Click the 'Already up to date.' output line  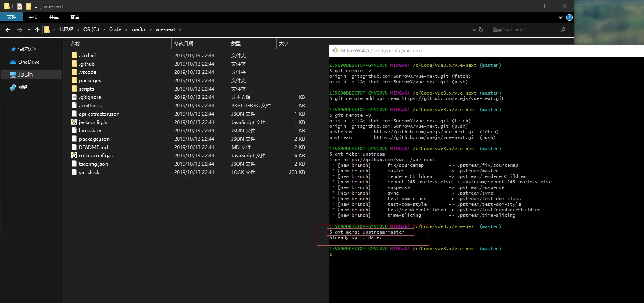tap(355, 237)
